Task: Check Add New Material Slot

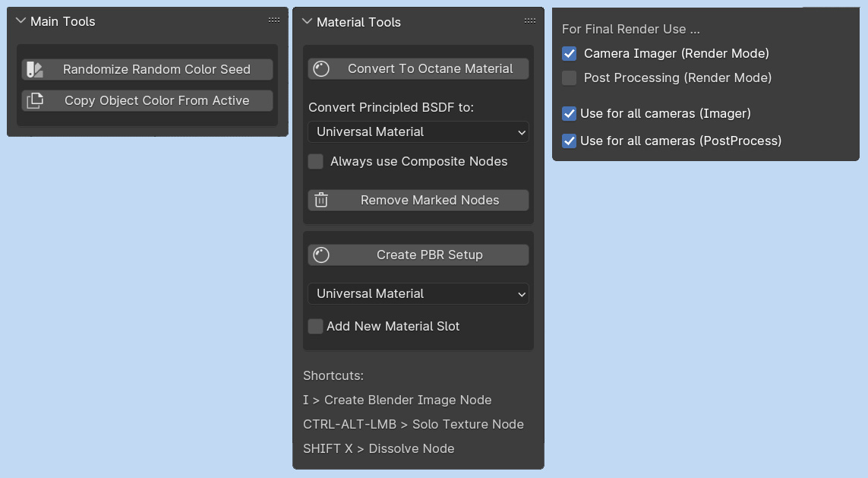Action: coord(315,327)
